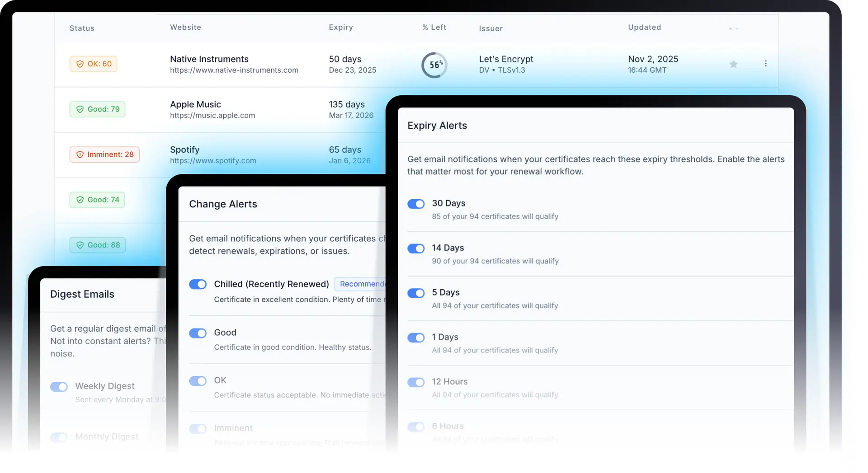The width and height of the screenshot is (868, 473).
Task: Open the native-instruments.com URL link
Action: coord(234,70)
